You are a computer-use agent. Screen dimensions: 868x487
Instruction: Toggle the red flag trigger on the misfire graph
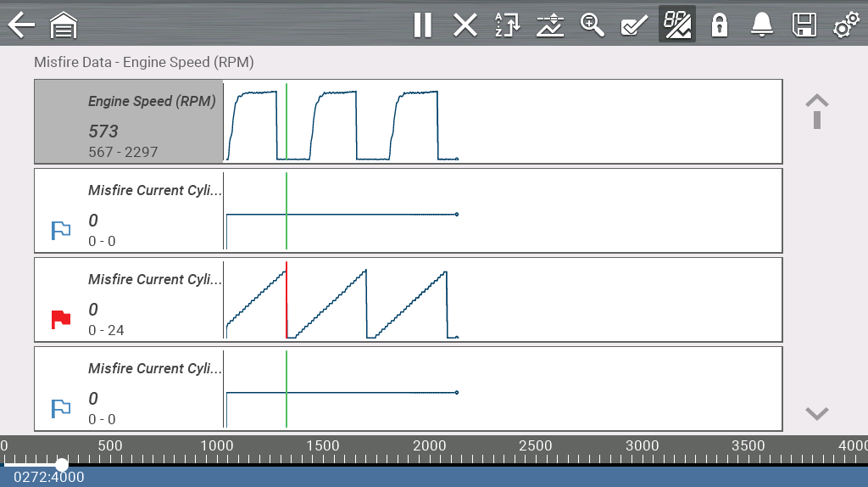(61, 319)
